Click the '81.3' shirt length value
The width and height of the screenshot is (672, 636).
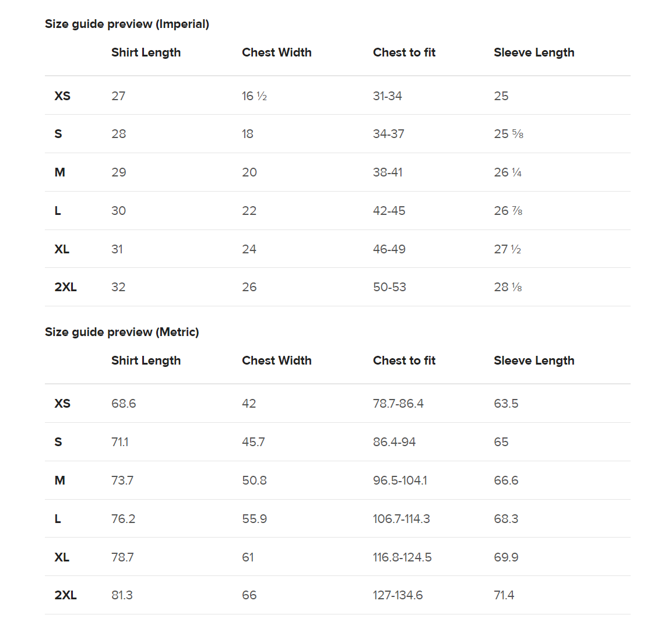[x=122, y=595]
